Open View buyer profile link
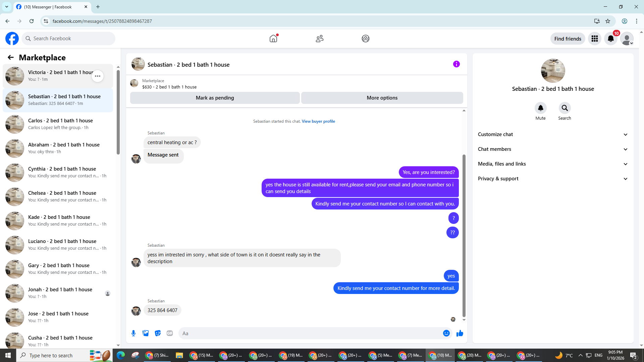This screenshot has width=644, height=362. click(318, 121)
